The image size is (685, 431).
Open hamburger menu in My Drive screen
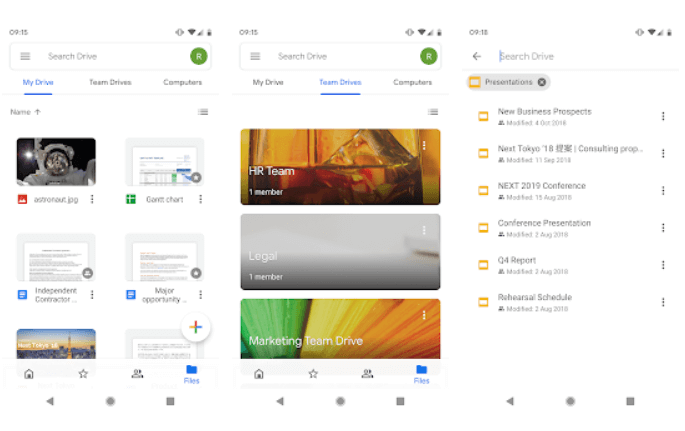pos(25,56)
